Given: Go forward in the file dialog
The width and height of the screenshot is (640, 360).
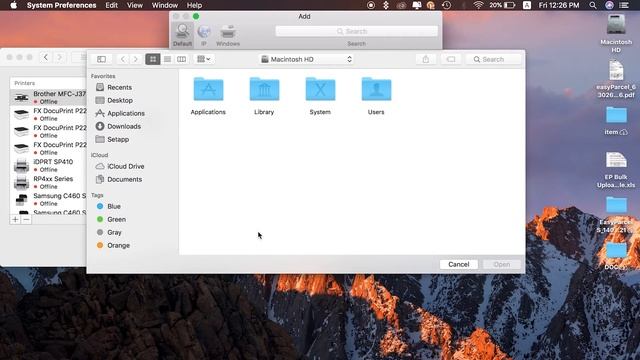Looking at the screenshot, I should pyautogui.click(x=136, y=59).
